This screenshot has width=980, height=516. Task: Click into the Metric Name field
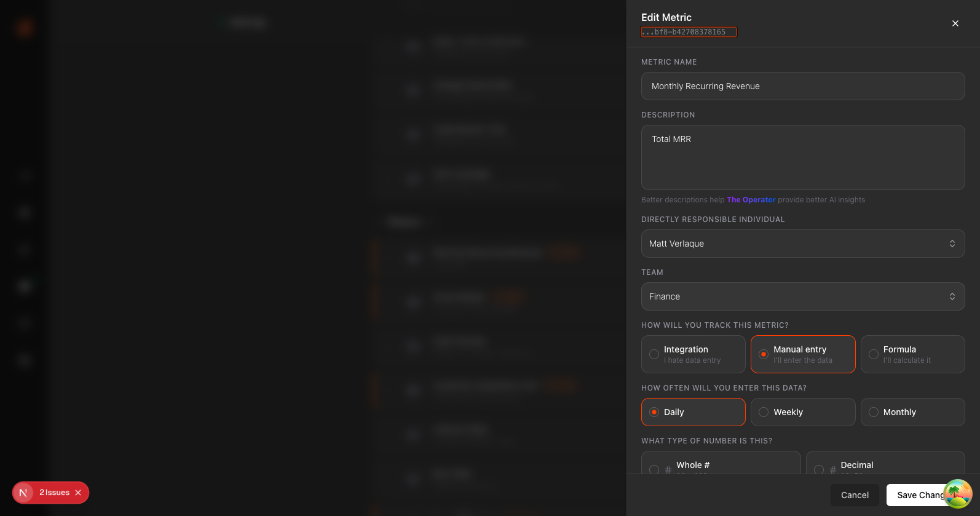tap(802, 86)
